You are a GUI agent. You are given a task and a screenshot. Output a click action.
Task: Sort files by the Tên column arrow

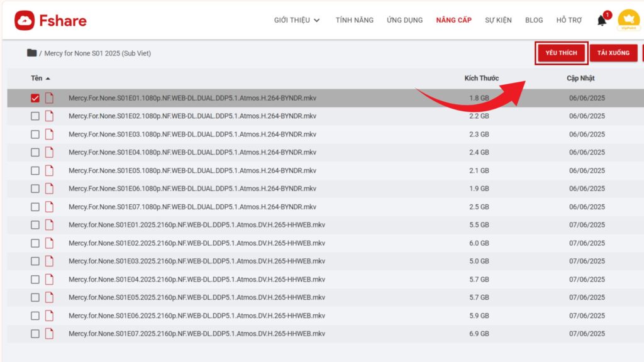pyautogui.click(x=48, y=79)
